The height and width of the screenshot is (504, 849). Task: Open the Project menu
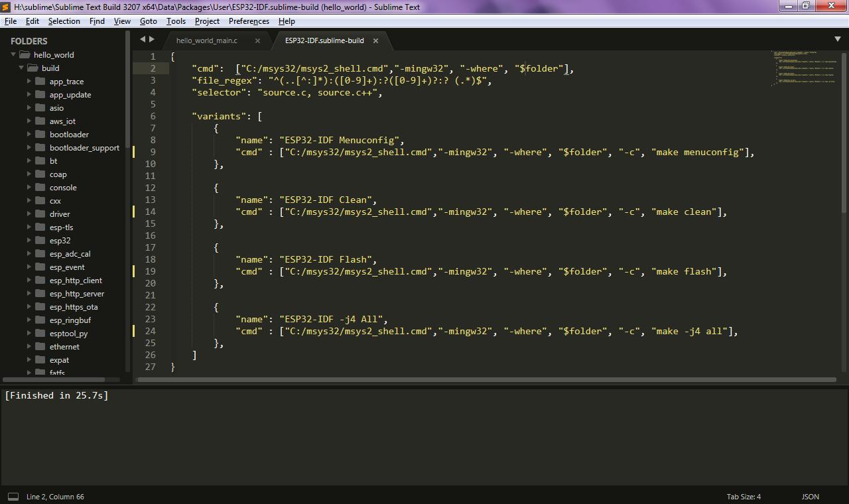pyautogui.click(x=207, y=21)
